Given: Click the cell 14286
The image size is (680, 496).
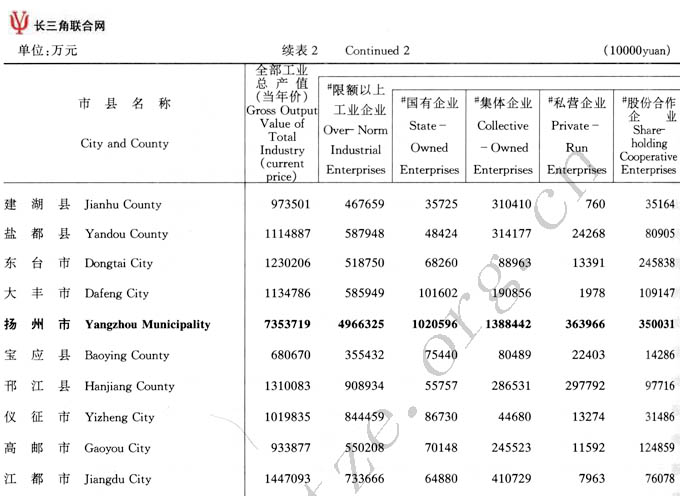Looking at the screenshot, I should (x=660, y=355).
